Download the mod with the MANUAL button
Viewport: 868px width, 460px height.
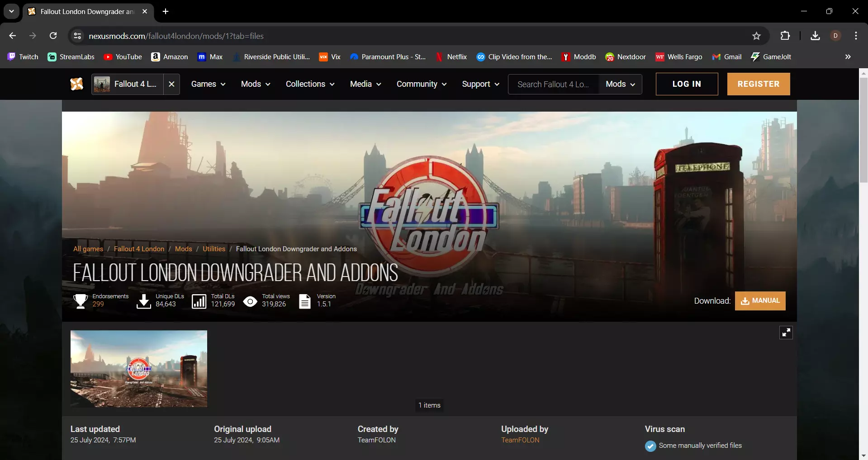coord(760,301)
